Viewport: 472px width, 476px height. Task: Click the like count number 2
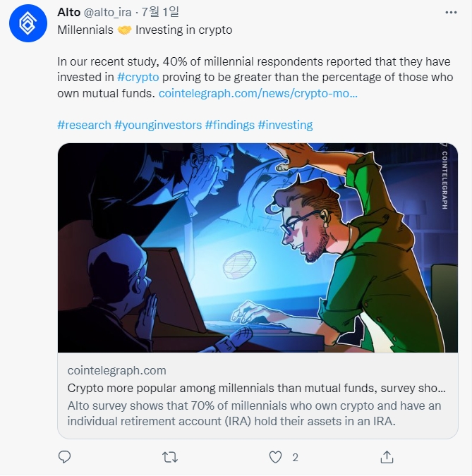[295, 457]
